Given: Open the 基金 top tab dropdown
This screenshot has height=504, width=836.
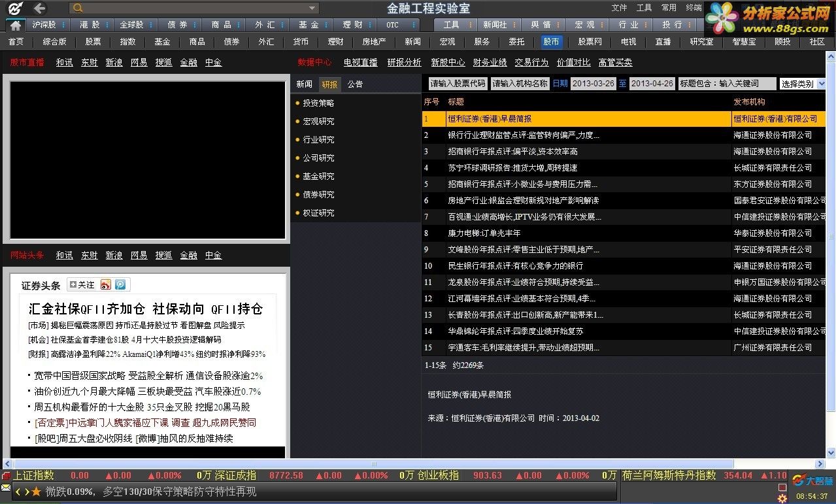Looking at the screenshot, I should pyautogui.click(x=327, y=25).
